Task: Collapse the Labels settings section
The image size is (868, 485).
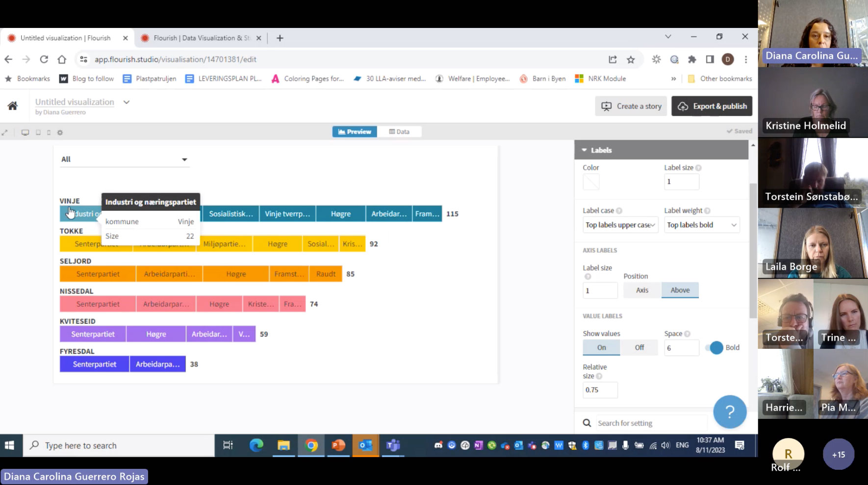Action: (584, 150)
